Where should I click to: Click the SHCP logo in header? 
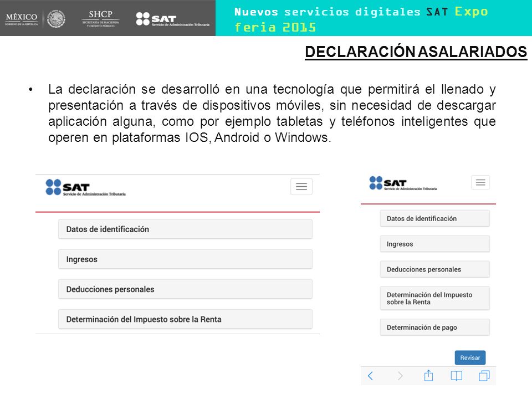click(100, 18)
